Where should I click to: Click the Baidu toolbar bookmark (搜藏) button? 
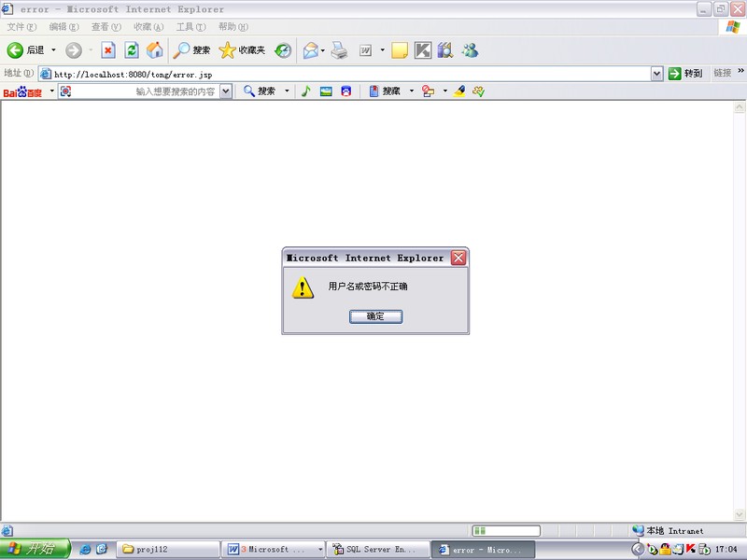point(385,91)
